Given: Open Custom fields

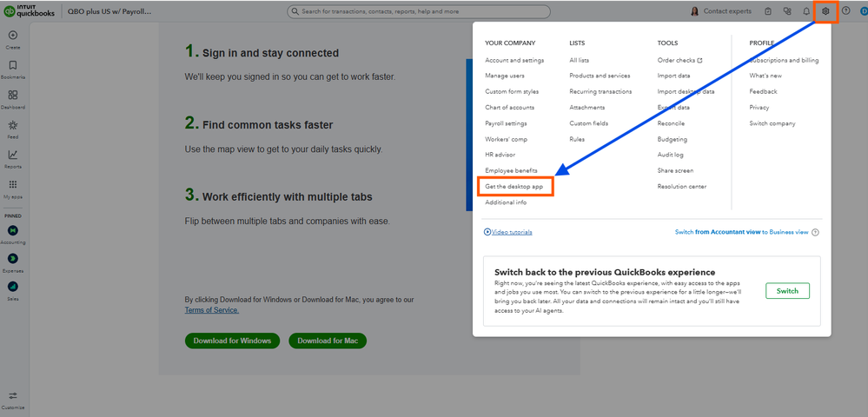Looking at the screenshot, I should (x=588, y=123).
